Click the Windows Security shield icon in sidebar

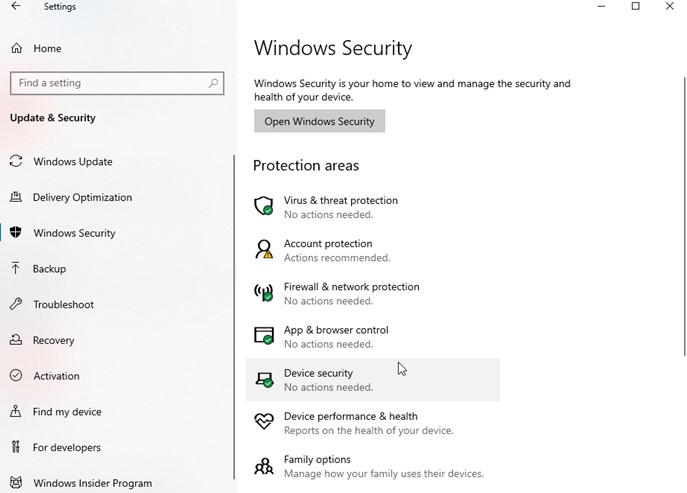[16, 232]
